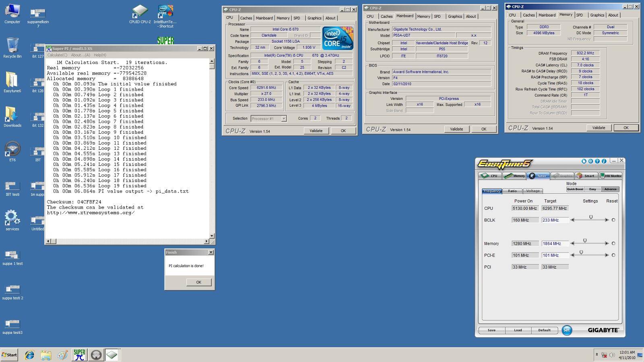Click the Memory frequency slider thumb
The width and height of the screenshot is (644, 362).
pos(585,240)
